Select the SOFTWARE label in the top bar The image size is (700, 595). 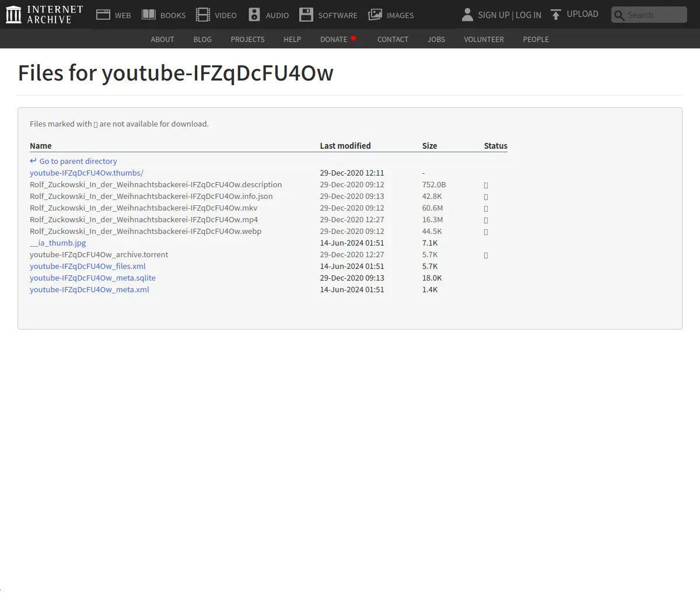[x=338, y=15]
